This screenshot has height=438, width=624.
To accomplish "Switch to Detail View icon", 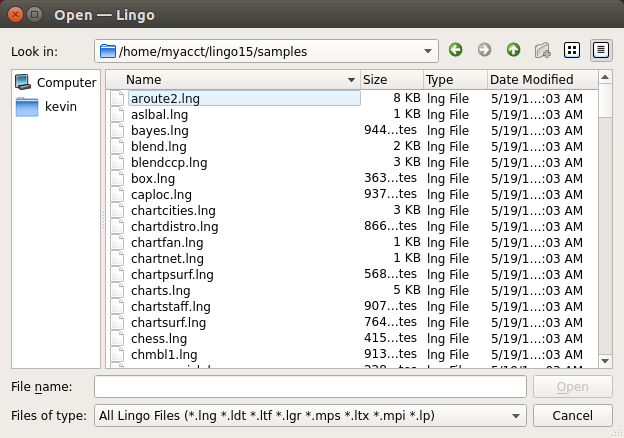I will (601, 50).
